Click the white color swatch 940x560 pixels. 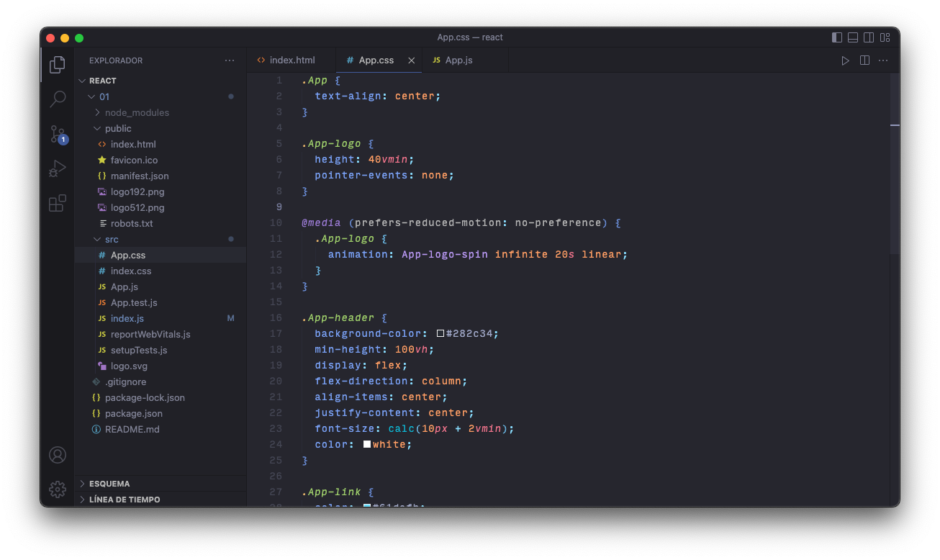point(367,444)
